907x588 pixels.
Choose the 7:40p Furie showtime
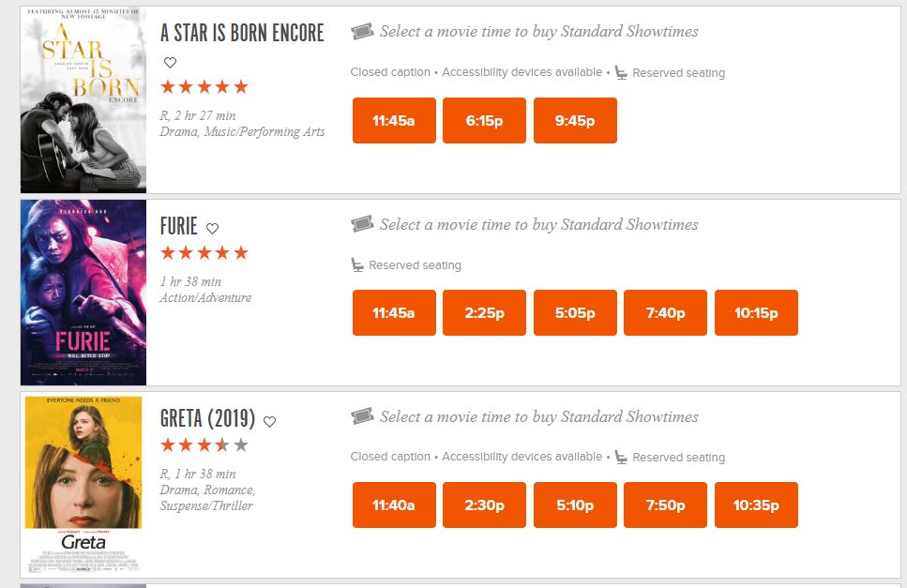point(665,313)
